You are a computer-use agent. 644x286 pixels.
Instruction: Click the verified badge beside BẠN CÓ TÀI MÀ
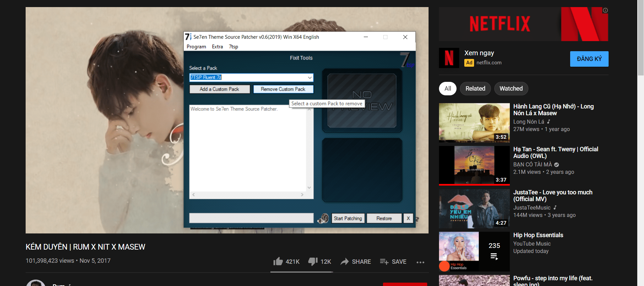(x=557, y=165)
